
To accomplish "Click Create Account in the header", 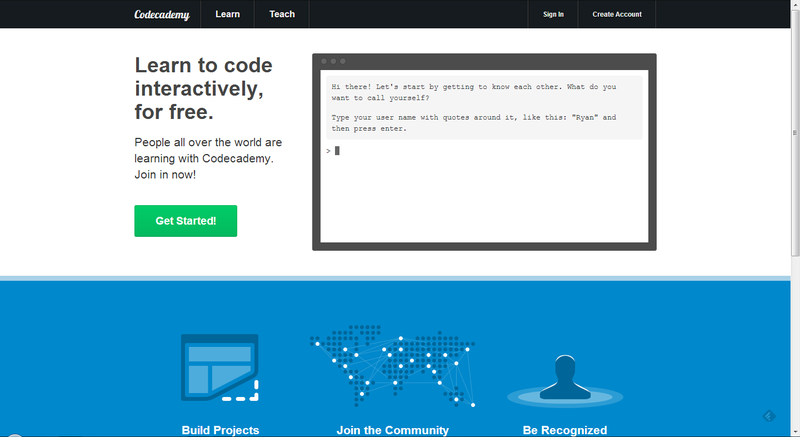I will [617, 14].
